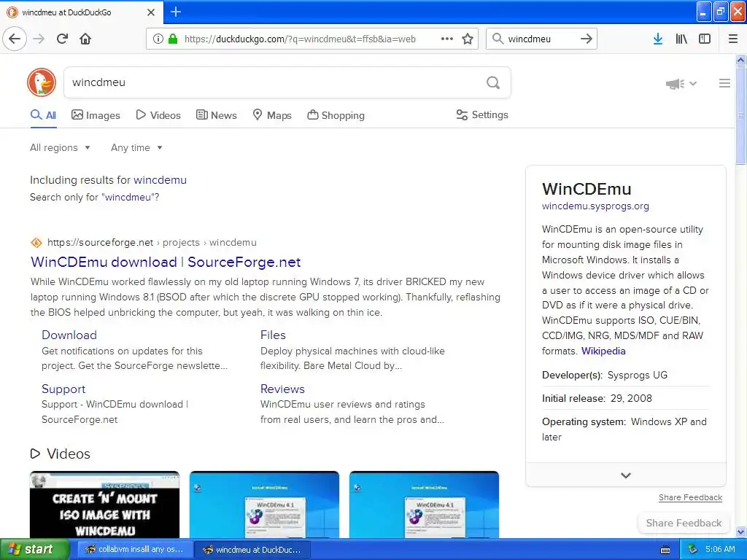Click the forward navigation arrow

[x=39, y=39]
